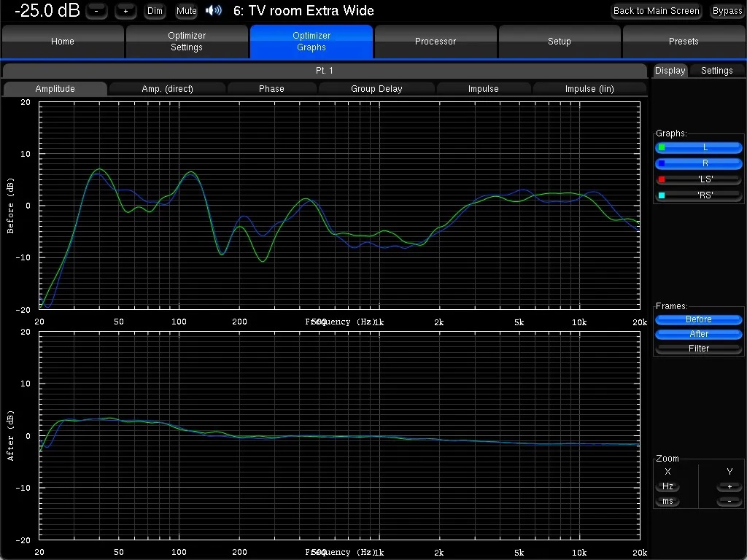
Task: Open the Optimizer Settings tab
Action: tap(187, 42)
